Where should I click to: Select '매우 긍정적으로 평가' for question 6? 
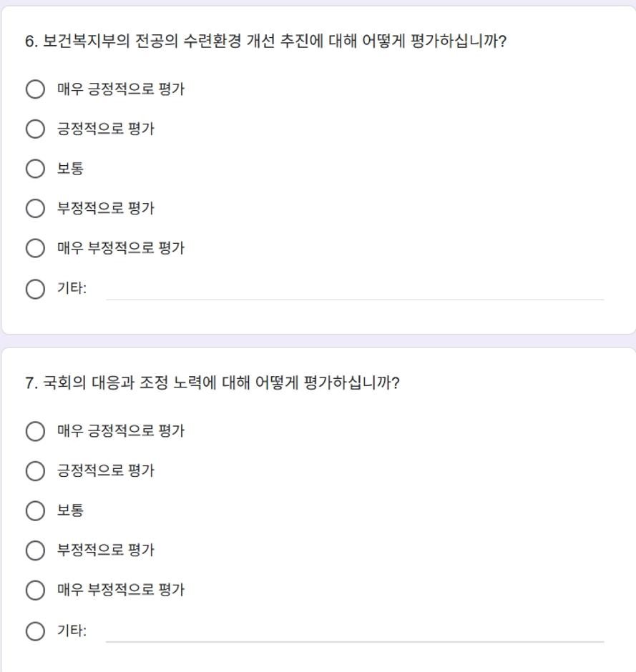pos(35,89)
